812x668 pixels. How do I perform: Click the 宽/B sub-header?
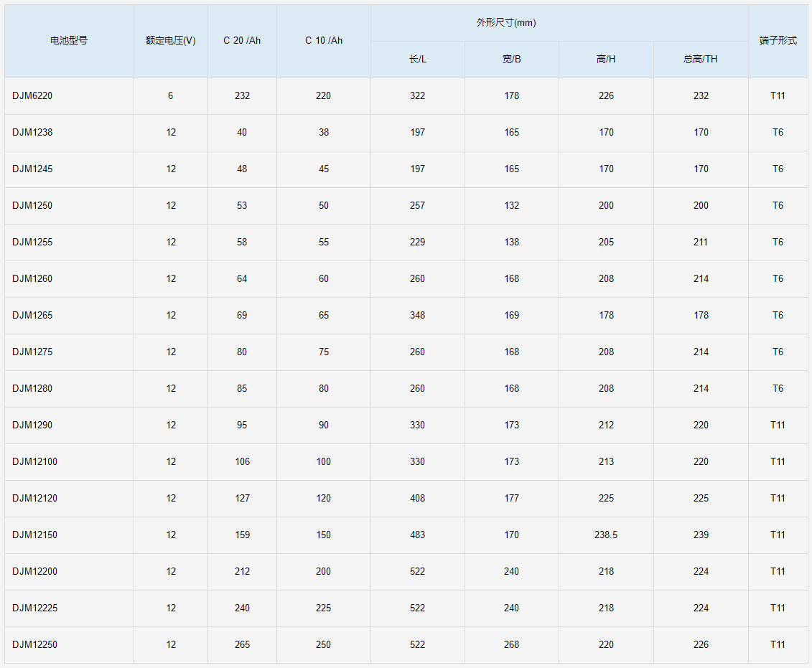point(512,60)
